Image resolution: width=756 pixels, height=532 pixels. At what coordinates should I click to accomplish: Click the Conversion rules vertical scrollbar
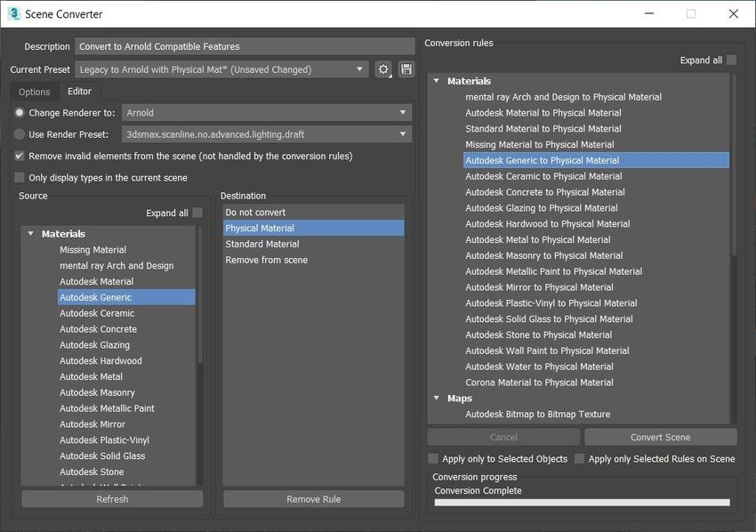pyautogui.click(x=734, y=164)
